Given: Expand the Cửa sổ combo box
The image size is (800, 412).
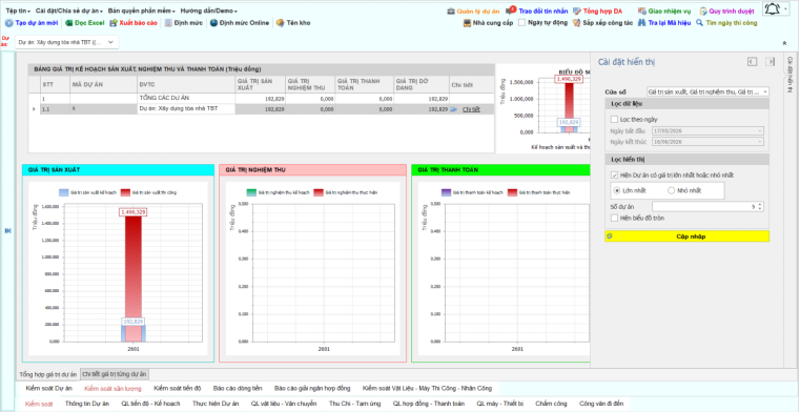Looking at the screenshot, I should point(708,92).
